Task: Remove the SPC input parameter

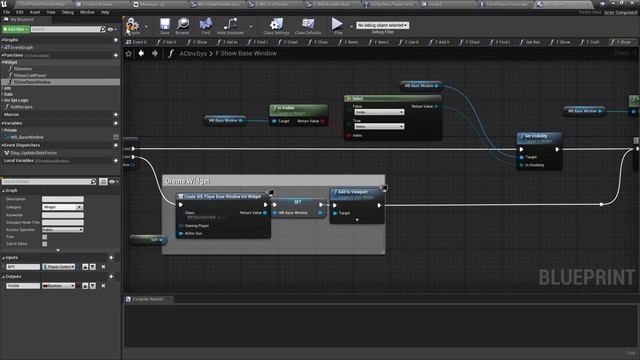Action: coord(103,267)
